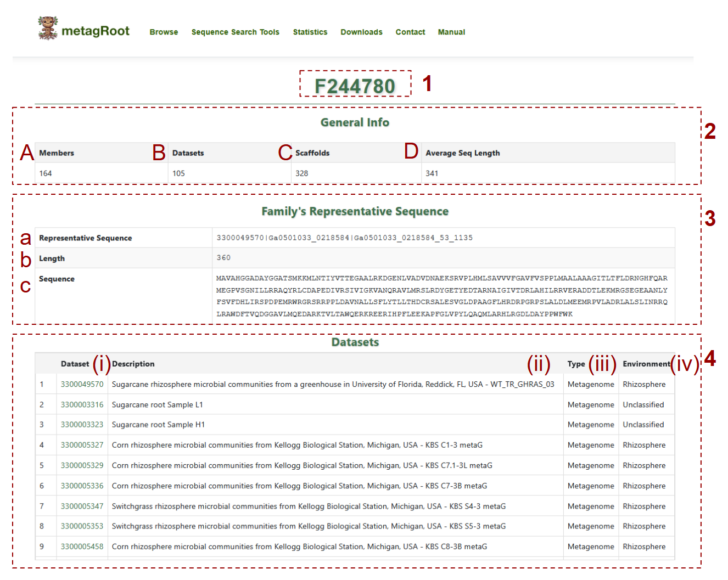Open dataset link 3300005347
Screen dimensions: 728x580
[82, 506]
